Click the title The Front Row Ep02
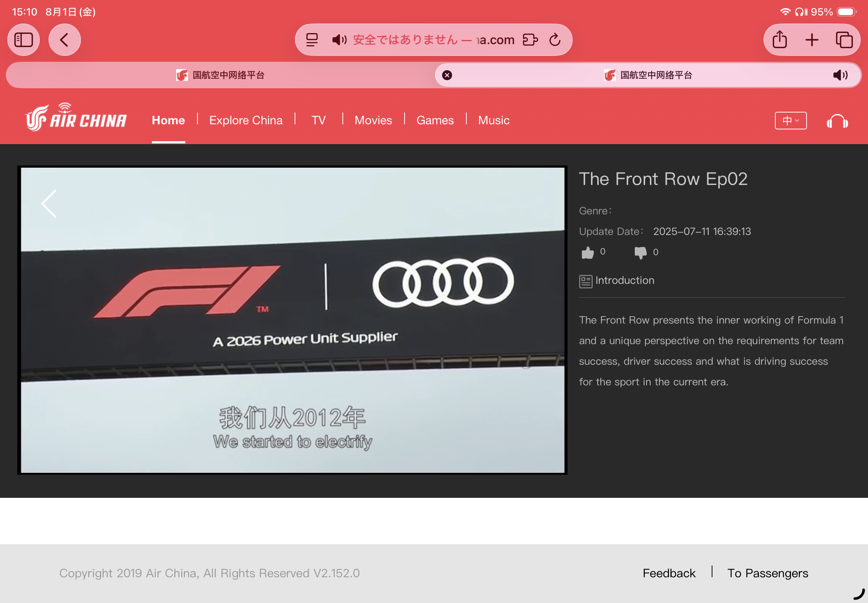The height and width of the screenshot is (603, 868). (663, 179)
